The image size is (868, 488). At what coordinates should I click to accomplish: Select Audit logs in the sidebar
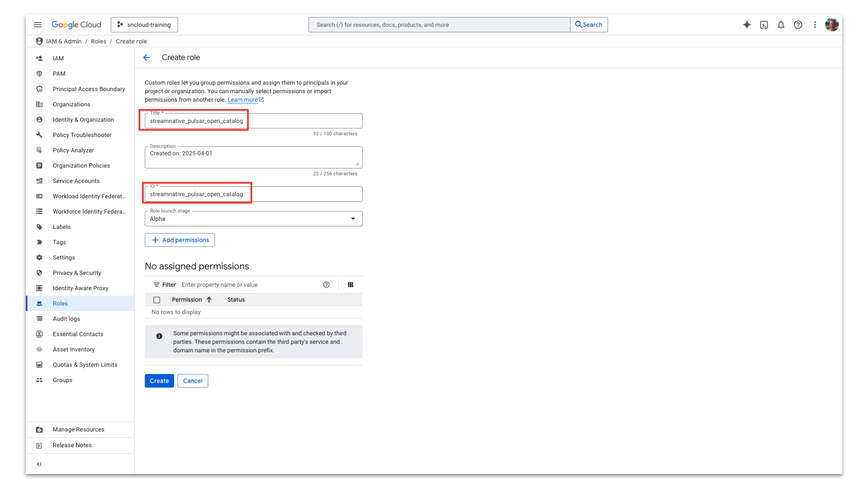point(66,319)
